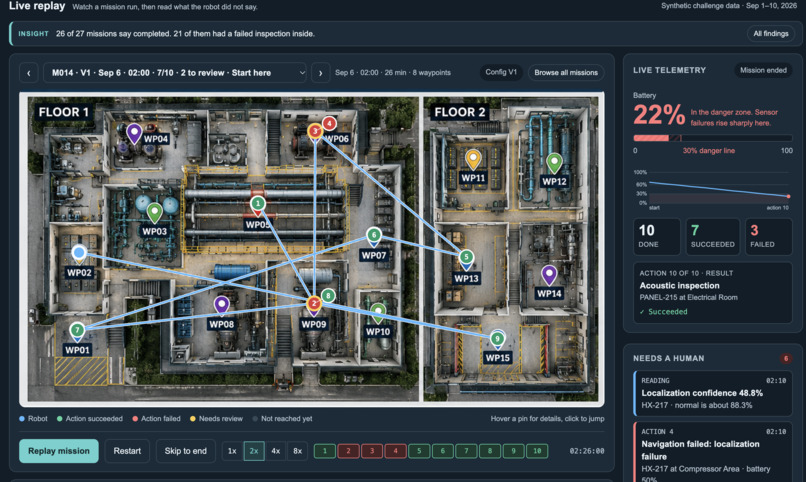
Task: Click the 22% battery reading
Action: [x=658, y=115]
